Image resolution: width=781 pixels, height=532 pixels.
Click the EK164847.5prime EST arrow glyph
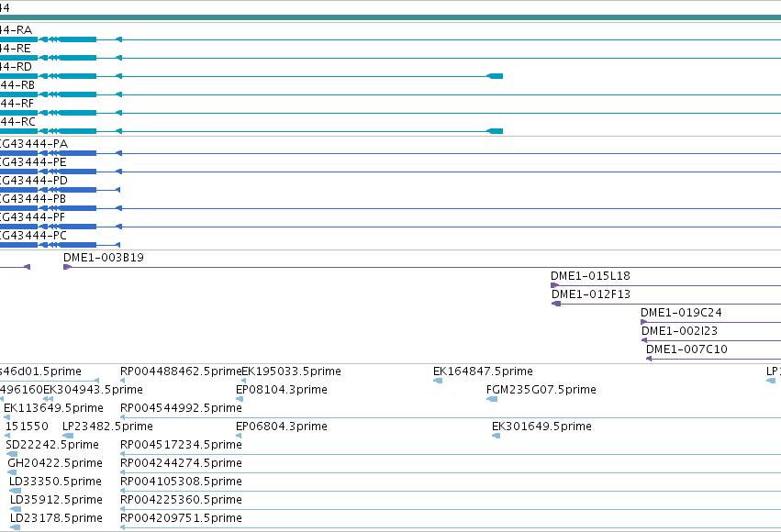[438, 381]
